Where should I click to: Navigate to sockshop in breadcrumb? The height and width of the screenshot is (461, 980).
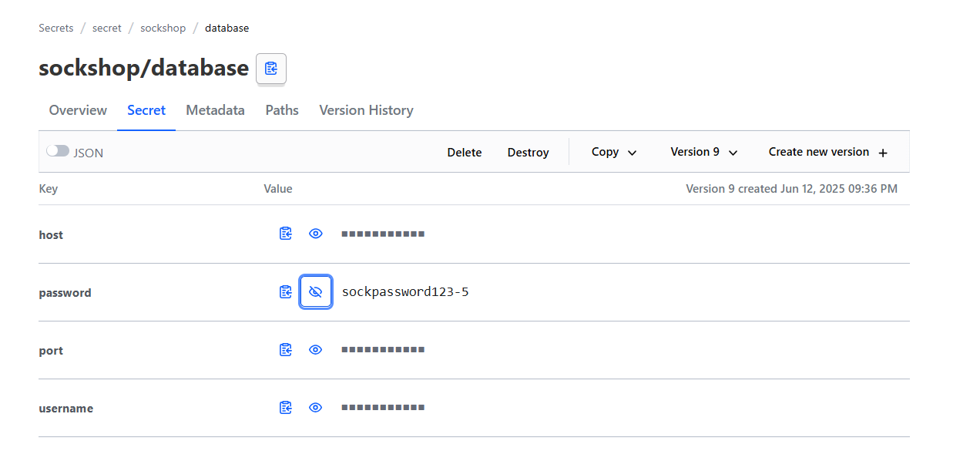click(163, 28)
